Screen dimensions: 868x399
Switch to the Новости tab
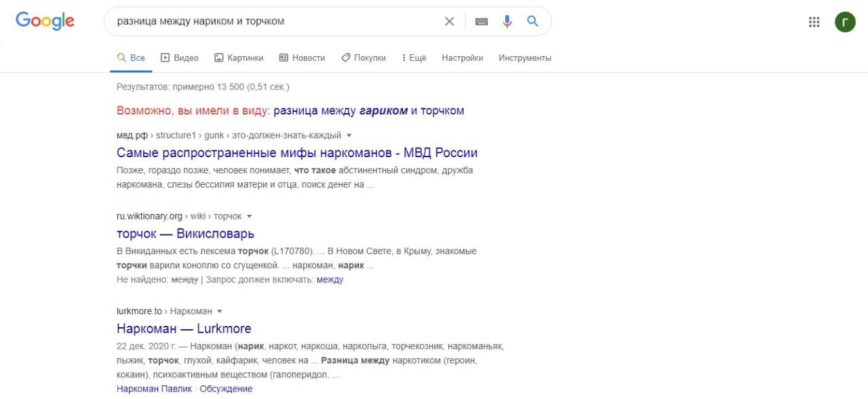coord(302,58)
